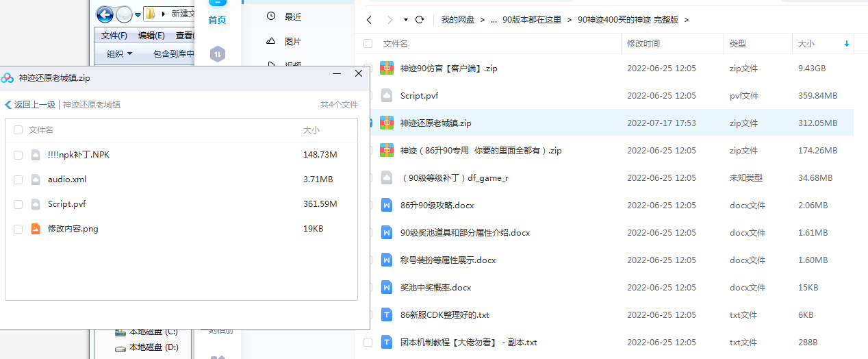868x359 pixels.
Task: Select 本地磁盘 (D:) in Explorer tree
Action: (x=153, y=347)
